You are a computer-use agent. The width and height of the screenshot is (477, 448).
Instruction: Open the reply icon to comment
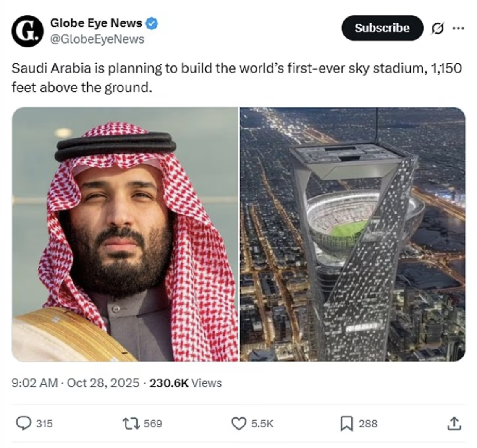pyautogui.click(x=23, y=424)
